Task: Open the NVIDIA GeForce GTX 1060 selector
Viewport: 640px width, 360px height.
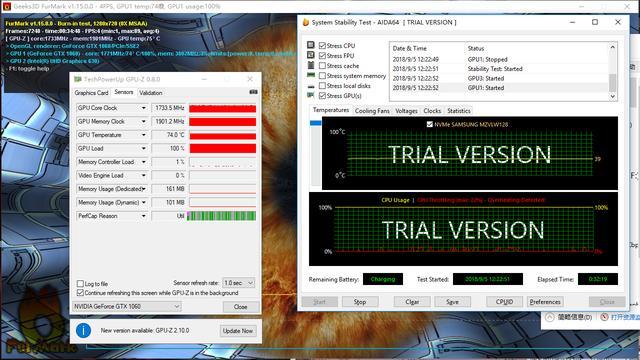Action: click(x=127, y=306)
